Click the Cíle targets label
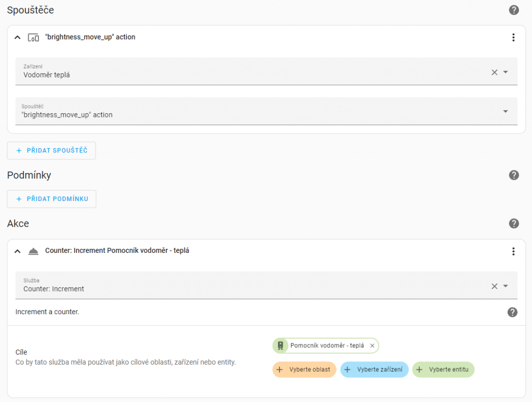This screenshot has height=402, width=532. 21,352
